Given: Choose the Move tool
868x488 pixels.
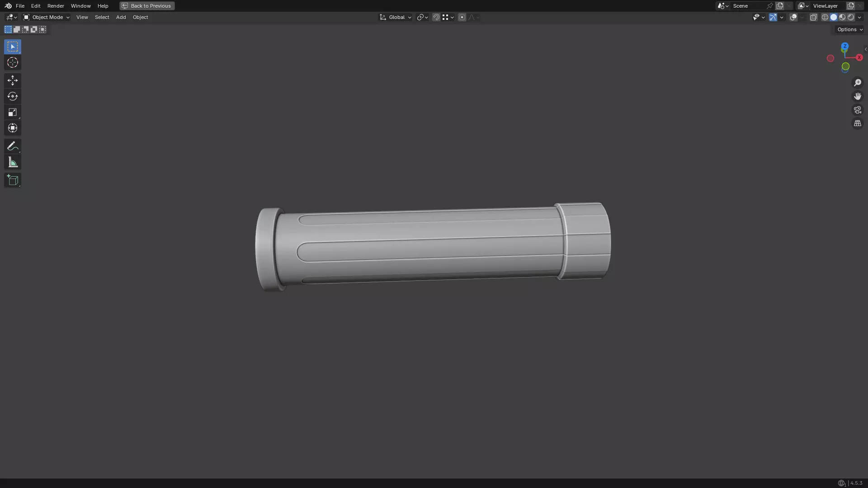Looking at the screenshot, I should [x=13, y=80].
